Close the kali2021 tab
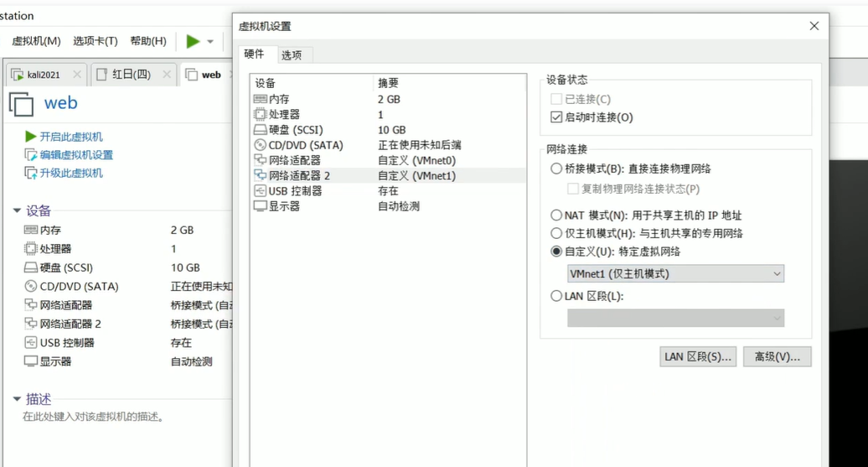The image size is (868, 467). coord(77,75)
